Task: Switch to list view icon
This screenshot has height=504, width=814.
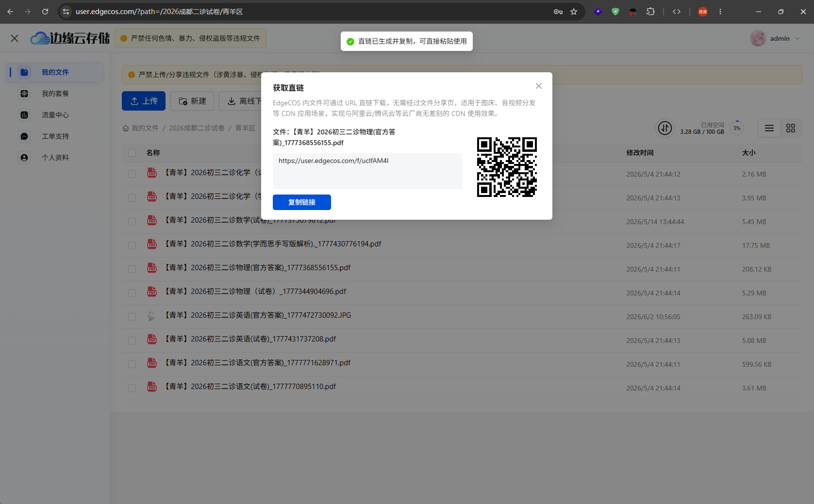Action: point(769,128)
